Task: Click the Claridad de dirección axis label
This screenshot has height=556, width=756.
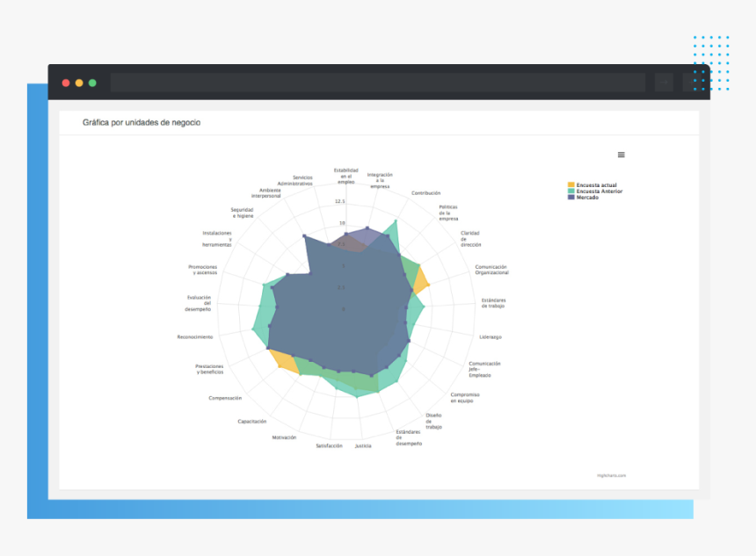Action: click(x=470, y=239)
